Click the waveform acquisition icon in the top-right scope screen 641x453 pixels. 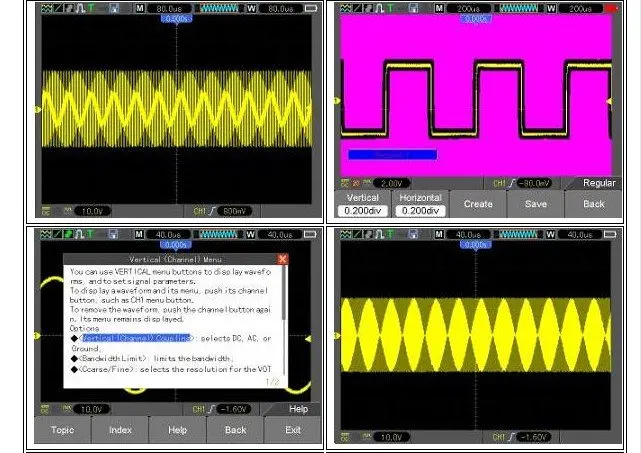pyautogui.click(x=346, y=8)
